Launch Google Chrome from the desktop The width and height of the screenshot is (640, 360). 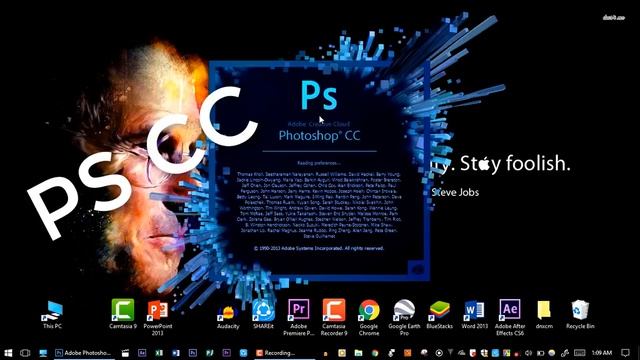(369, 318)
